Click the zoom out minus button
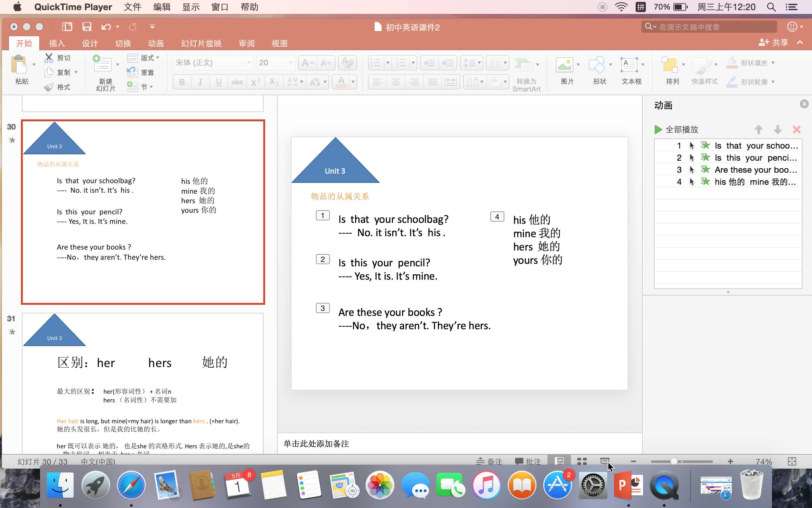Screen dimensions: 812x508 click(x=633, y=461)
